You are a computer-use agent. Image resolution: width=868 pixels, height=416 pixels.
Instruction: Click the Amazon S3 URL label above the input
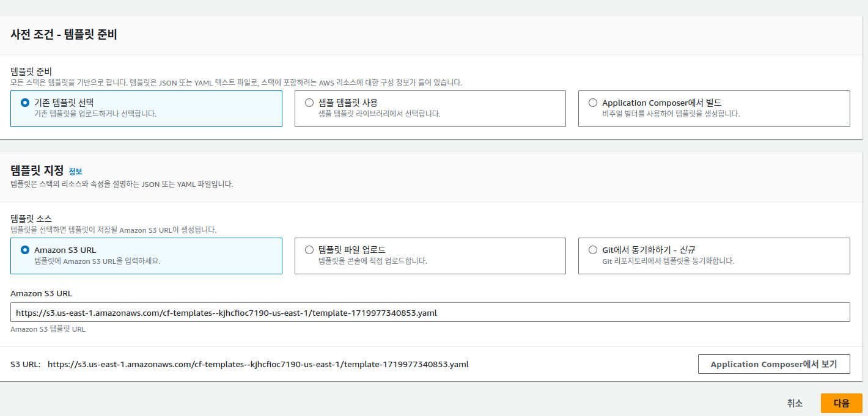coord(41,294)
